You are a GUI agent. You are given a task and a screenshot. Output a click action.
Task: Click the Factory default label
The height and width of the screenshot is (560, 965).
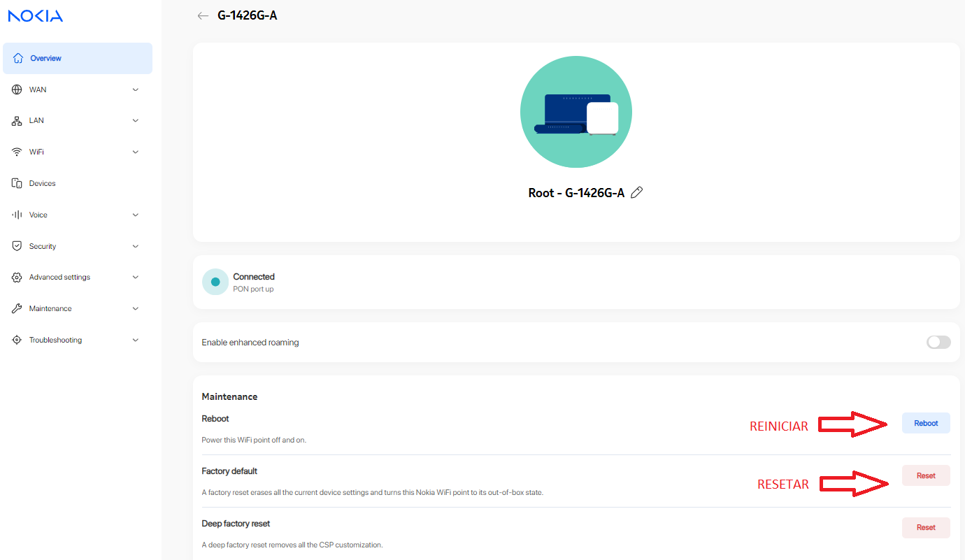tap(229, 471)
